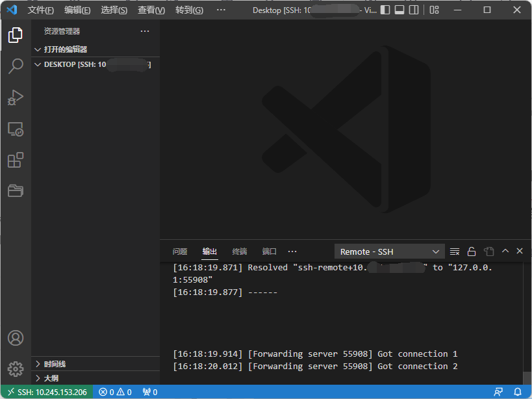
Task: Open notifications bell in status bar
Action: click(x=518, y=393)
